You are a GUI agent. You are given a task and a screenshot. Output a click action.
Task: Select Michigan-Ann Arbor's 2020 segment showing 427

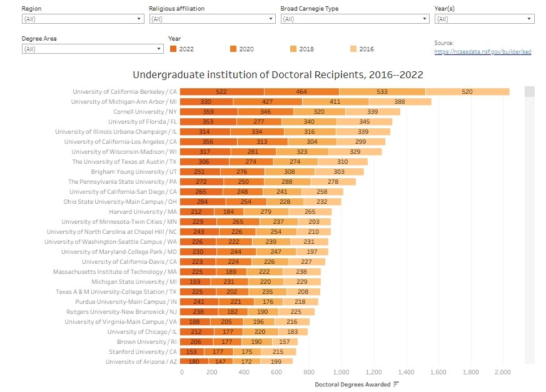pos(268,102)
